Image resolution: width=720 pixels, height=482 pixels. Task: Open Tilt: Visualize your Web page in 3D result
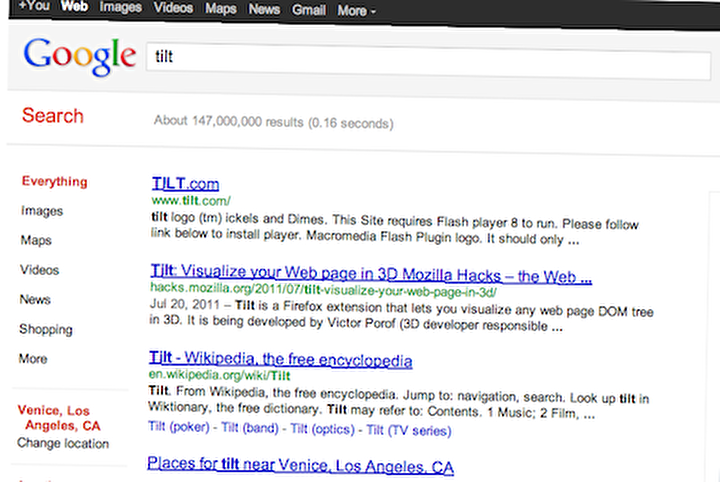[371, 275]
